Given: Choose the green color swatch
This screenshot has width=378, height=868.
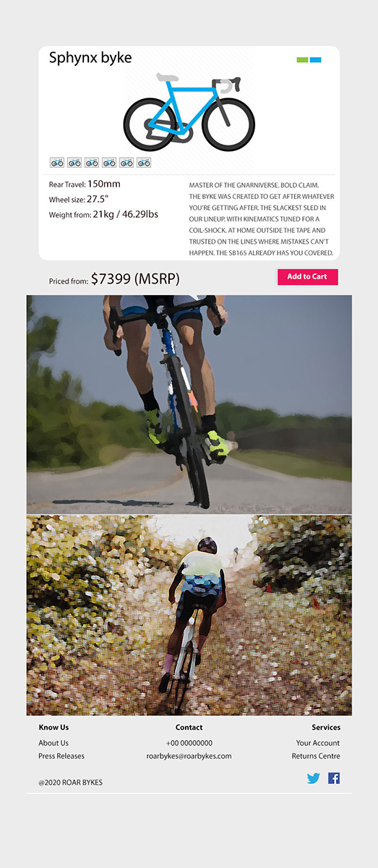Looking at the screenshot, I should 303,60.
